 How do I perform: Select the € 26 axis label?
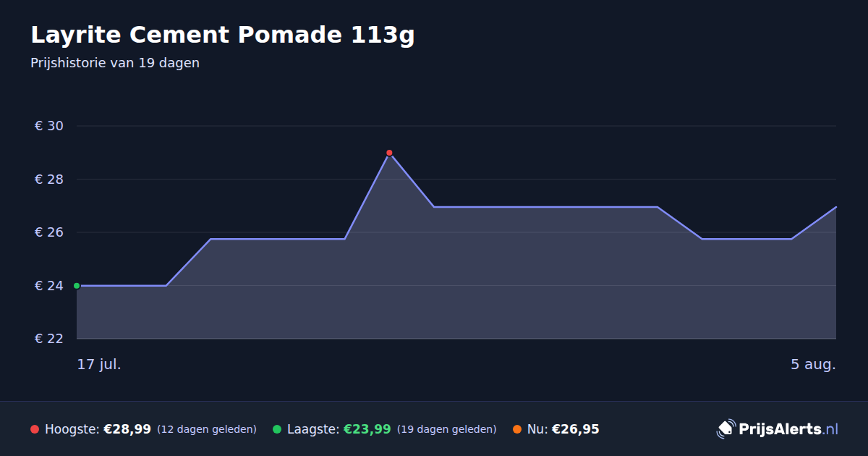[49, 232]
